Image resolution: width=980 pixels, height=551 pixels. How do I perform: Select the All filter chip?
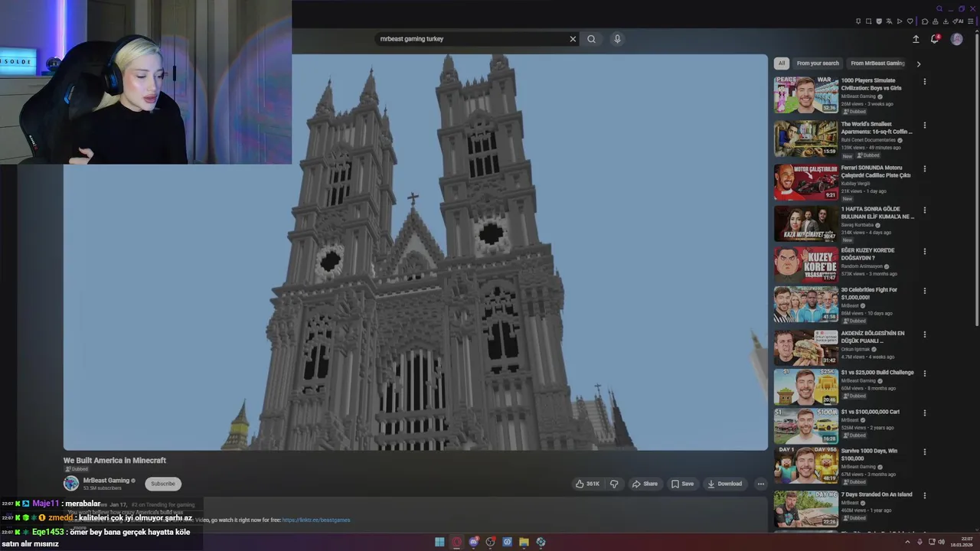pos(781,64)
